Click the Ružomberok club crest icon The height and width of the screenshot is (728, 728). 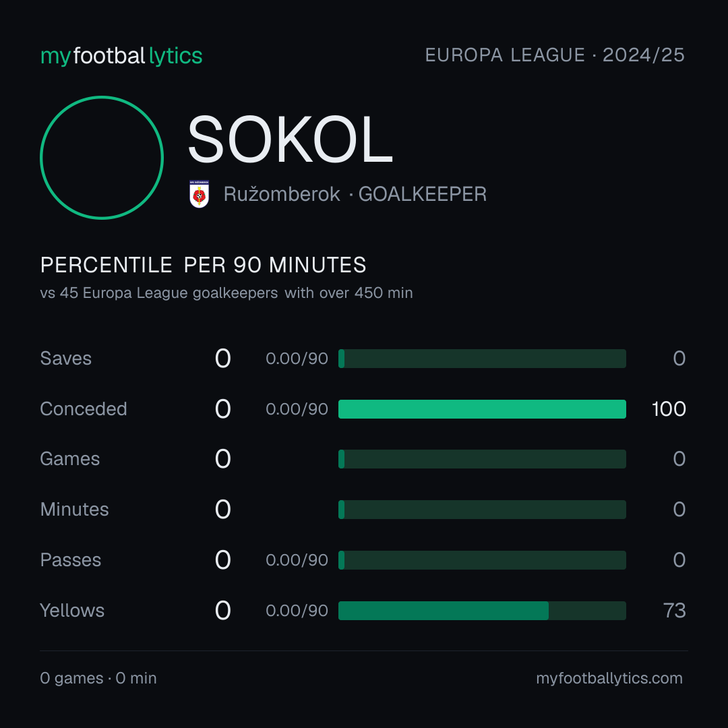coord(199,194)
